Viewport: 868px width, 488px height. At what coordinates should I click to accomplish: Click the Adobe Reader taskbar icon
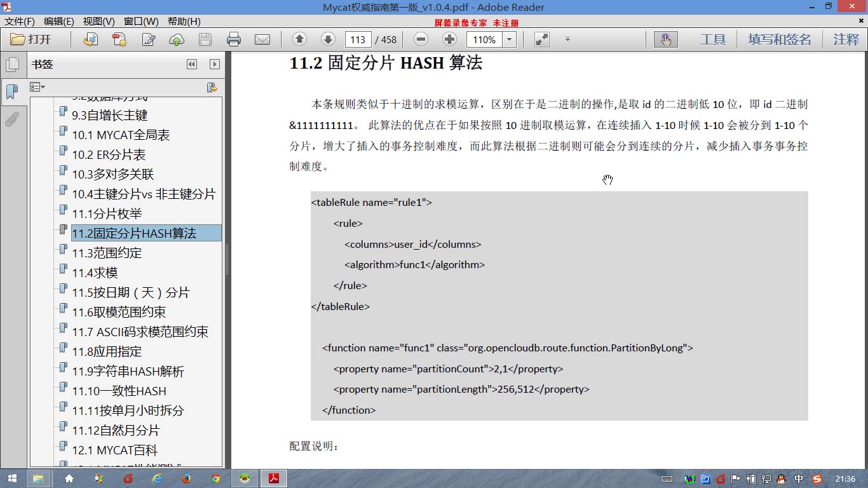tap(274, 478)
